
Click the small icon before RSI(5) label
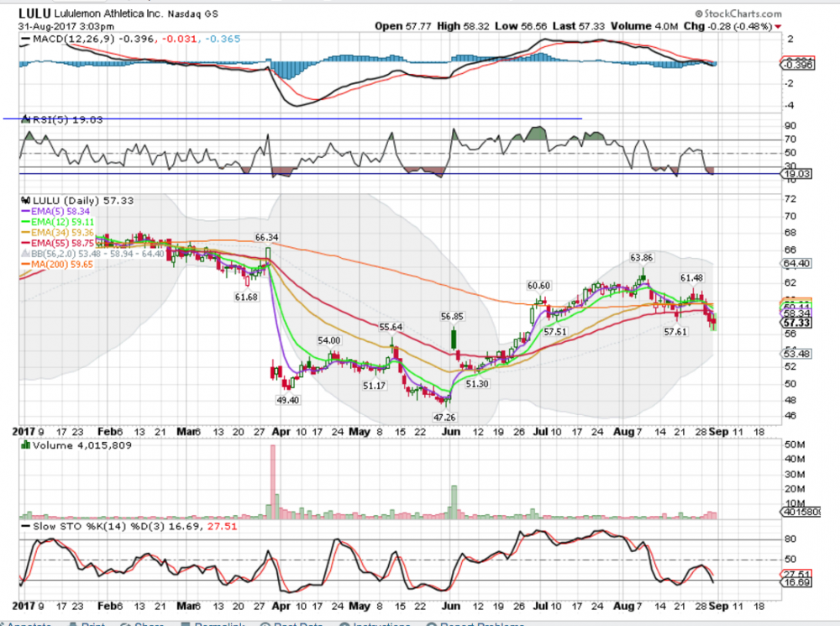pos(25,118)
